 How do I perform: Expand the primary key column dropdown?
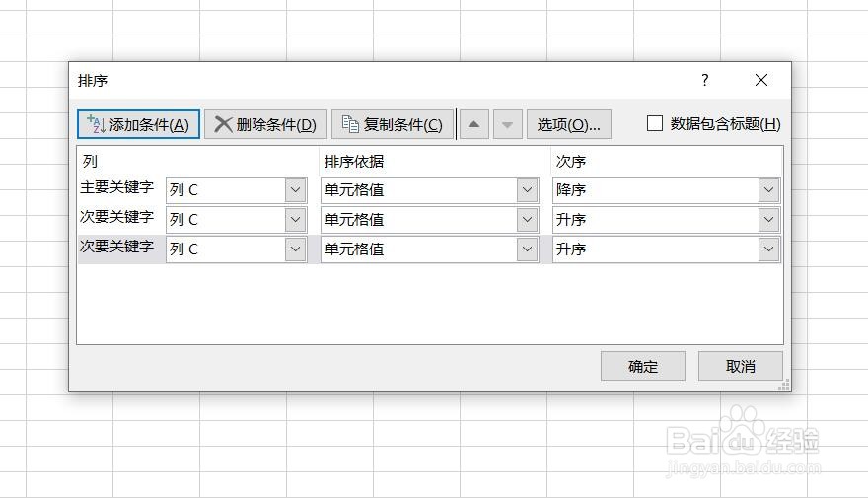tap(295, 190)
